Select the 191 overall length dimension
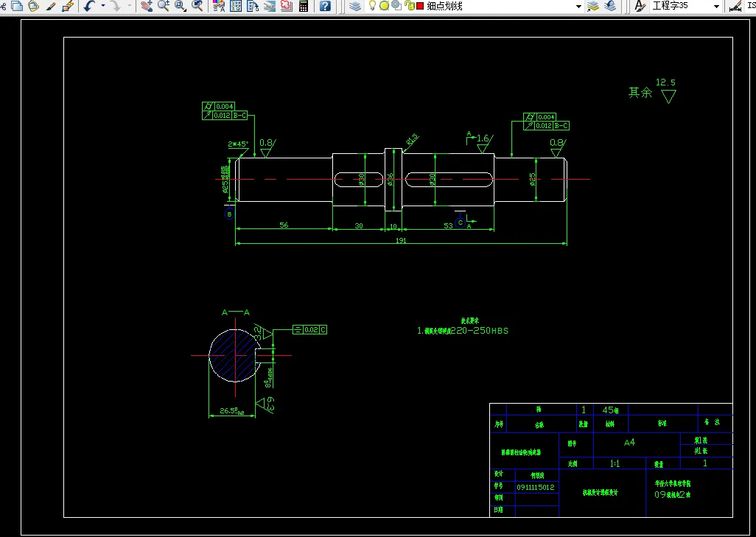756x537 pixels. click(401, 241)
